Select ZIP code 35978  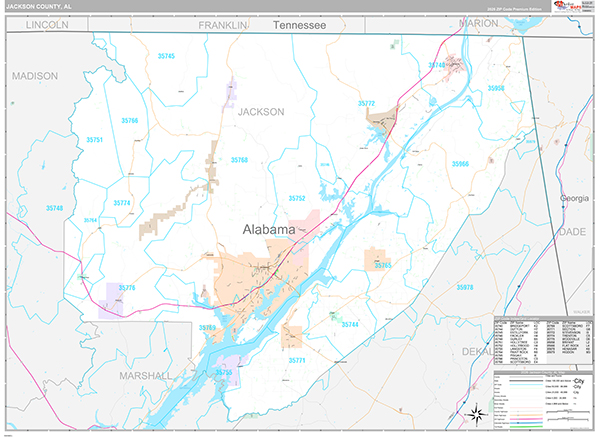[x=465, y=287]
